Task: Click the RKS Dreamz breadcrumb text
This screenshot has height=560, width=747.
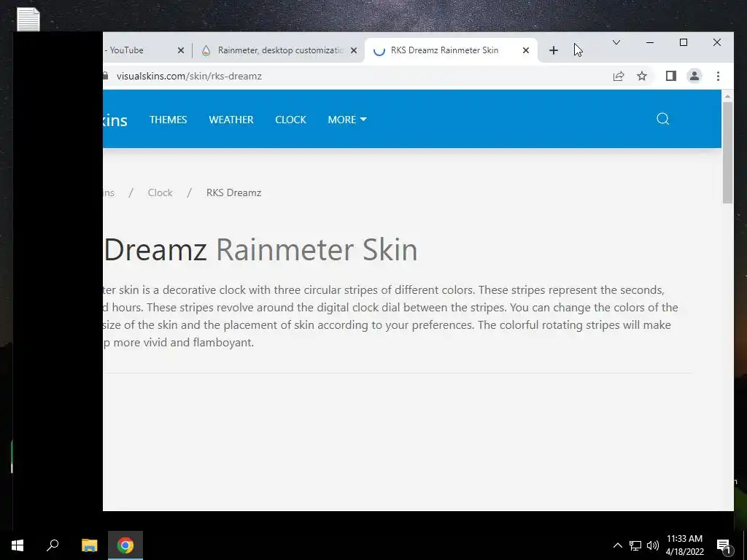Action: tap(233, 192)
